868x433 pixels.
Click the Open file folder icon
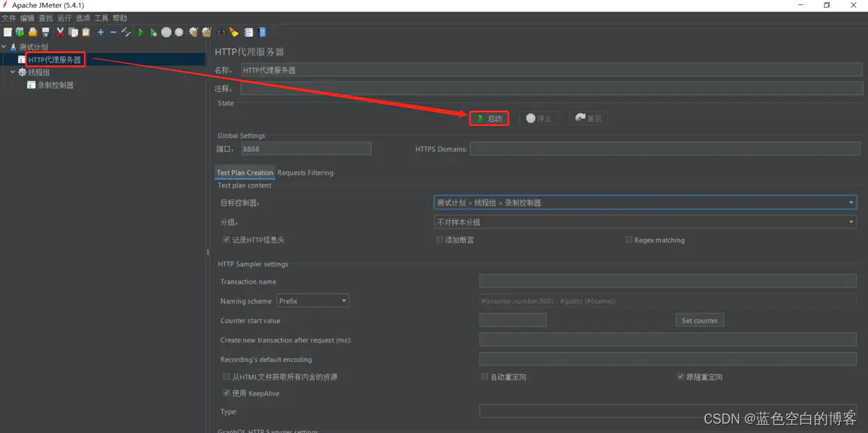(33, 32)
